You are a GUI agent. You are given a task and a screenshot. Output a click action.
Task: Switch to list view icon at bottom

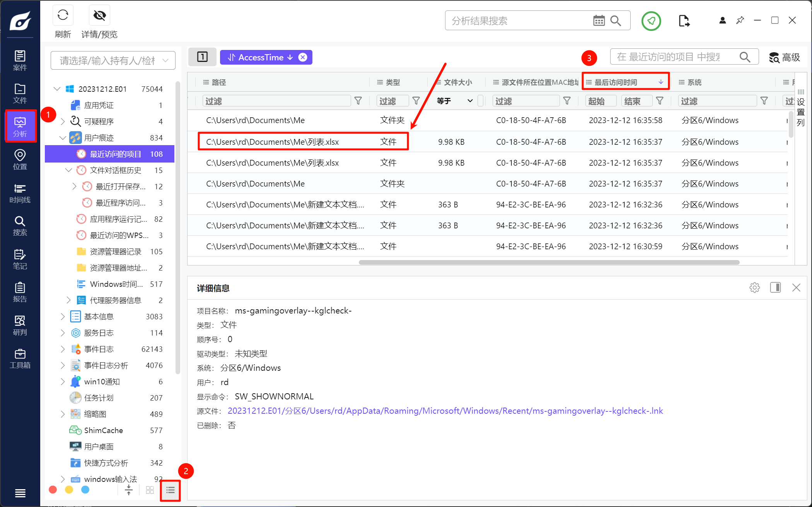click(x=170, y=490)
